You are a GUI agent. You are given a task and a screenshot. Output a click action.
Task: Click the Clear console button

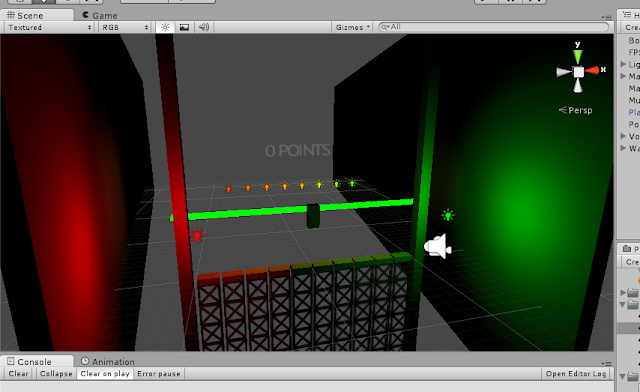coord(19,374)
